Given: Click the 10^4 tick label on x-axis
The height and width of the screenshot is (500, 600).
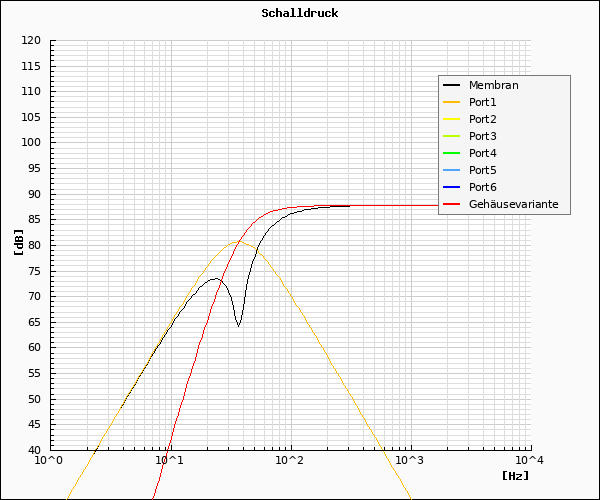Looking at the screenshot, I should (x=530, y=461).
